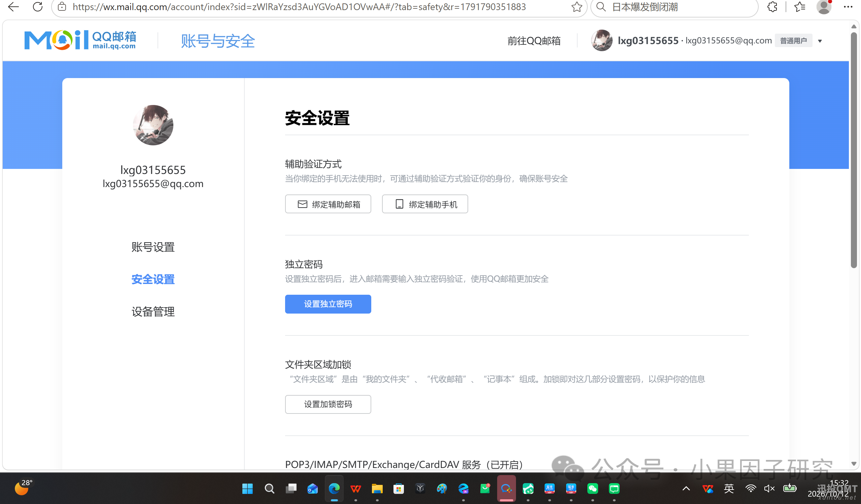Select the 安全设置 sidebar tab
The width and height of the screenshot is (861, 504).
coord(153,279)
